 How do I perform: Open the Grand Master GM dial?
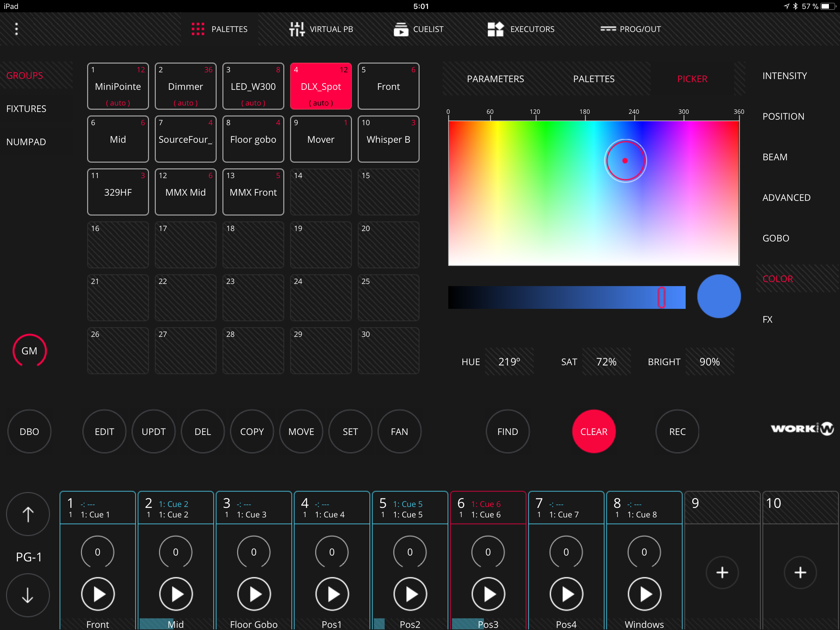point(29,350)
